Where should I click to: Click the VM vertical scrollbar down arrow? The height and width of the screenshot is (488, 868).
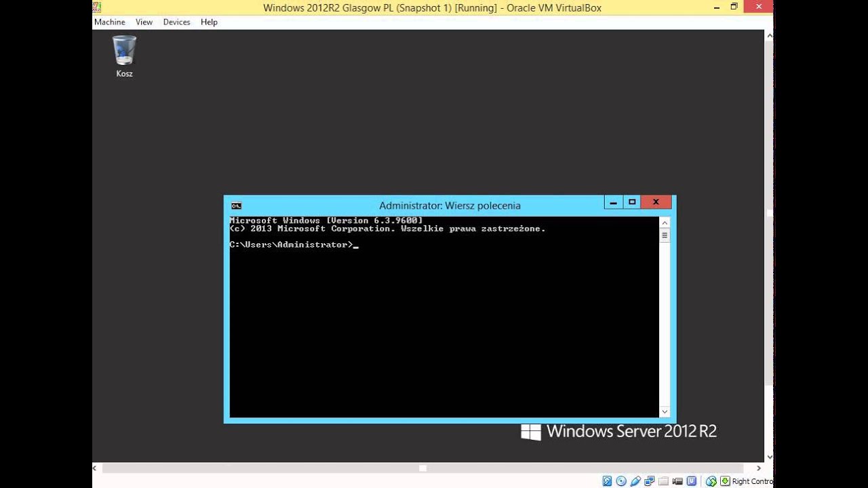click(769, 457)
